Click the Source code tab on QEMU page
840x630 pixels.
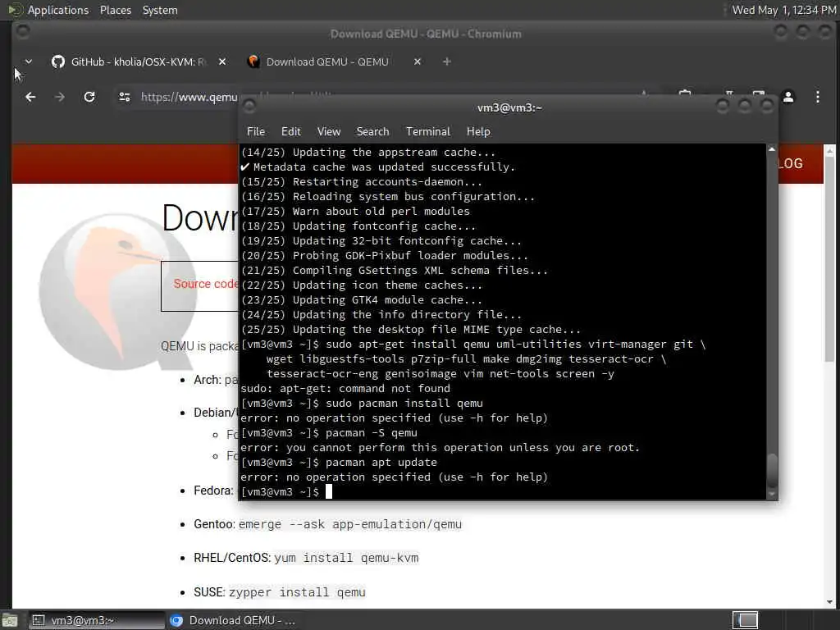205,284
